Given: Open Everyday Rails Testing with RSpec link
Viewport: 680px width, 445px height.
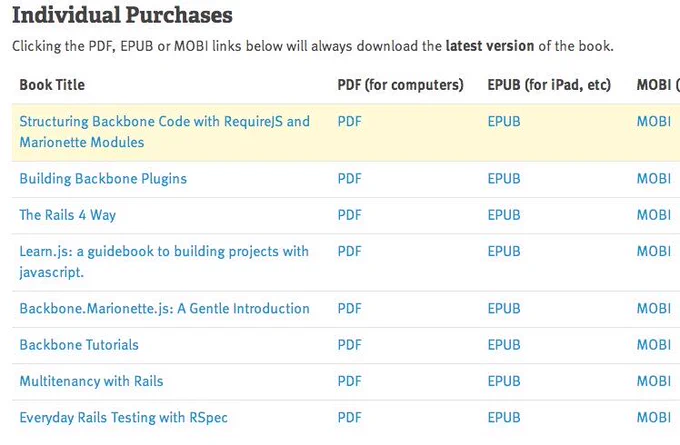Looking at the screenshot, I should (x=123, y=418).
